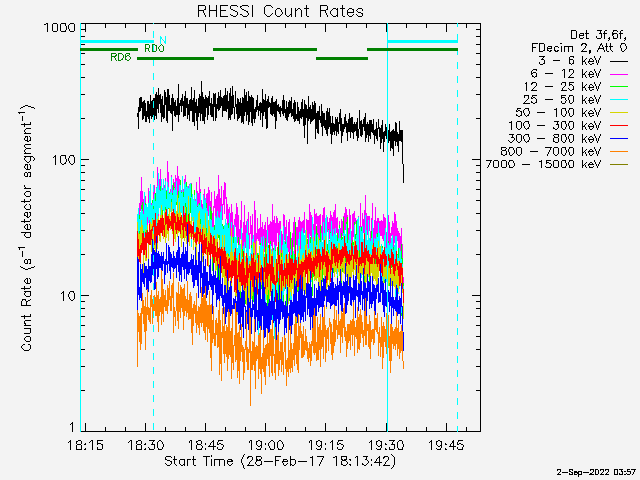640x480 pixels.
Task: Click the cyan night bar above the RD6 label
Action: [117, 41]
